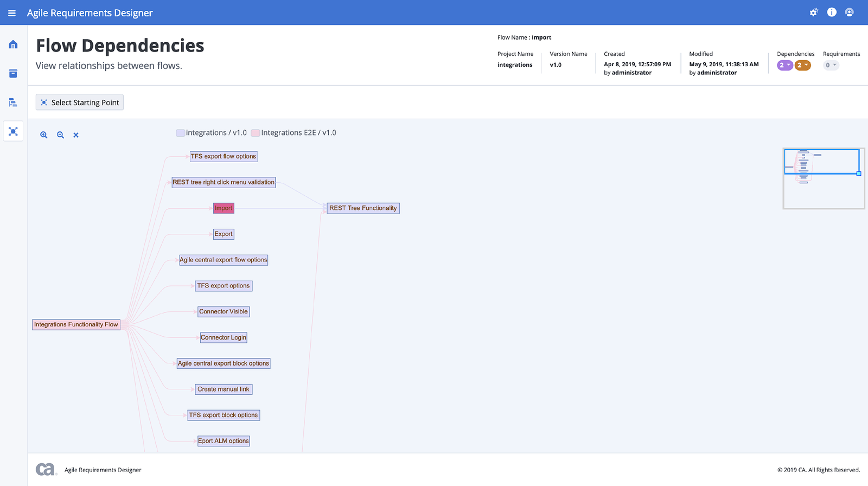Select the Connector Visible node

coord(224,311)
